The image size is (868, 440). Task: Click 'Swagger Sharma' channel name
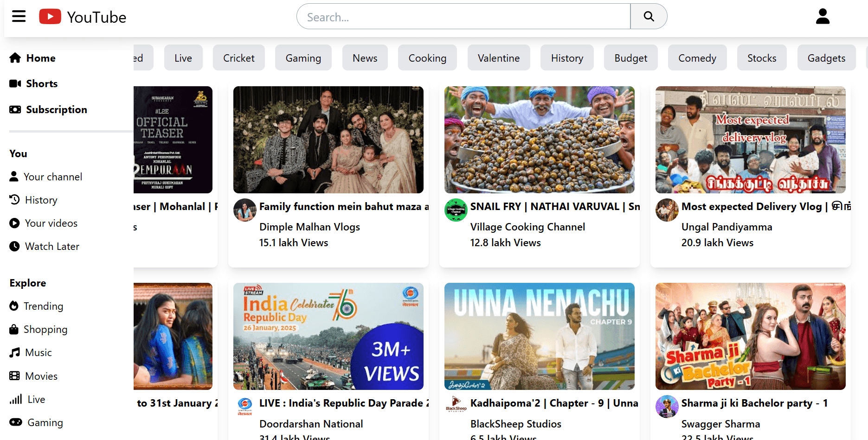pyautogui.click(x=720, y=424)
